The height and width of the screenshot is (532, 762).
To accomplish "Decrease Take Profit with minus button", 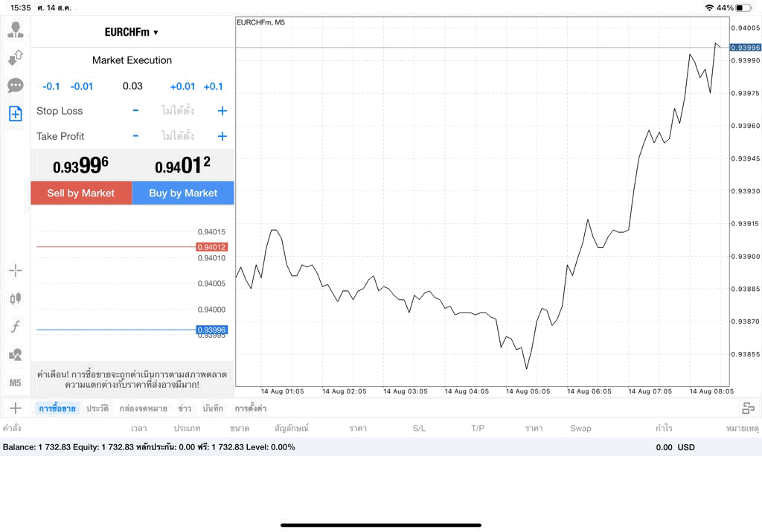I will coord(135,136).
